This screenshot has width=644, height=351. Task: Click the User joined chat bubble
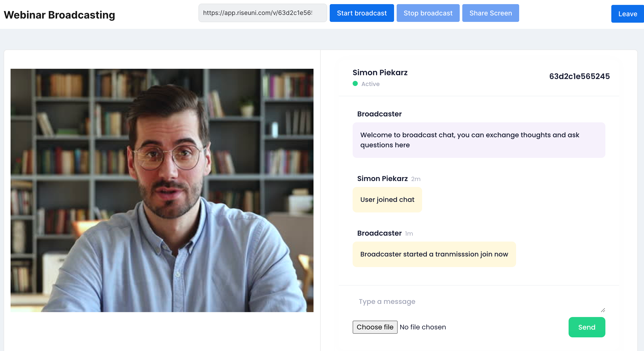pos(387,200)
